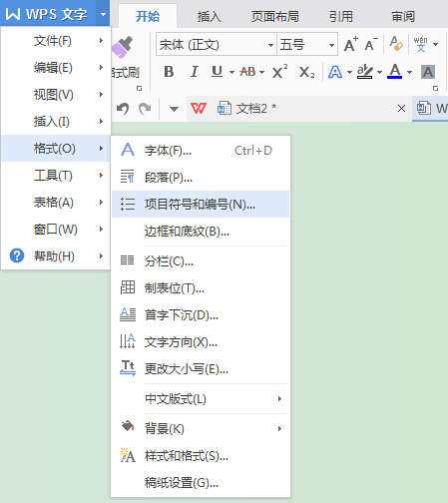Toggle character shading gray A icon
Screen dimensions: 448x503
[x=428, y=72]
